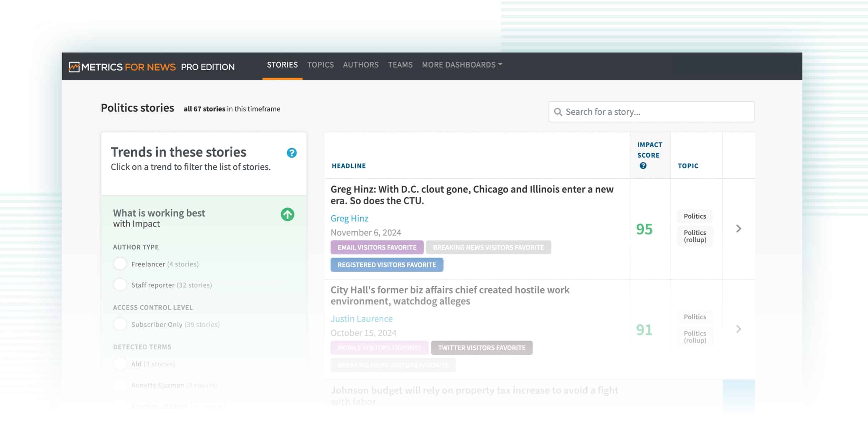The height and width of the screenshot is (443, 868).
Task: Switch to the Teams tab
Action: (400, 65)
